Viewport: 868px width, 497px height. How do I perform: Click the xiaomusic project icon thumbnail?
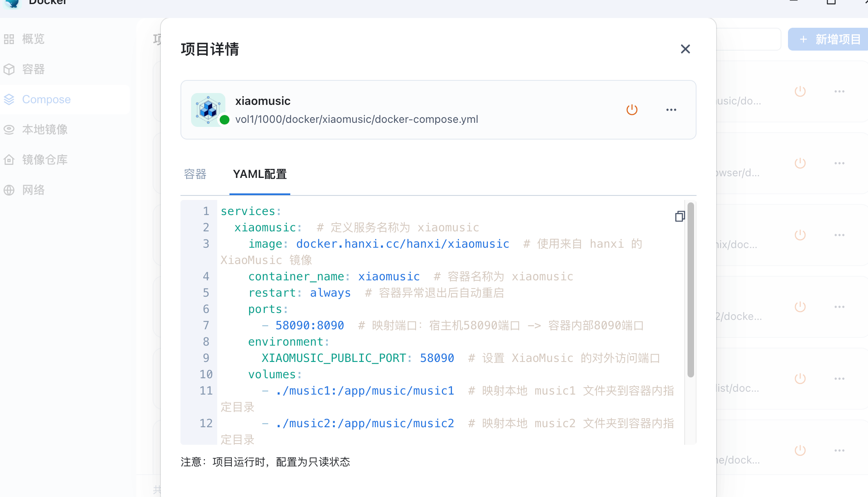208,109
